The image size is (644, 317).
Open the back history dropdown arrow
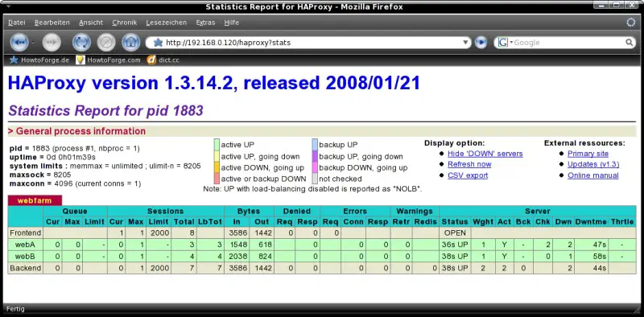tap(33, 43)
